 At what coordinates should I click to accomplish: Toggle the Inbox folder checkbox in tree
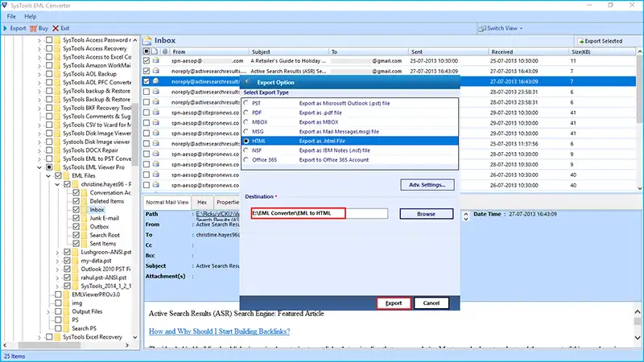pos(76,210)
